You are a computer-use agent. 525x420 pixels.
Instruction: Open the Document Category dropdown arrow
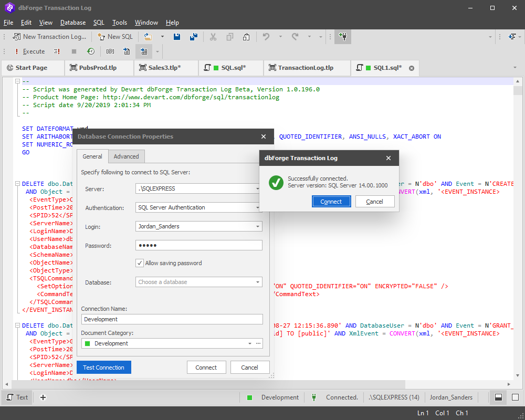250,344
